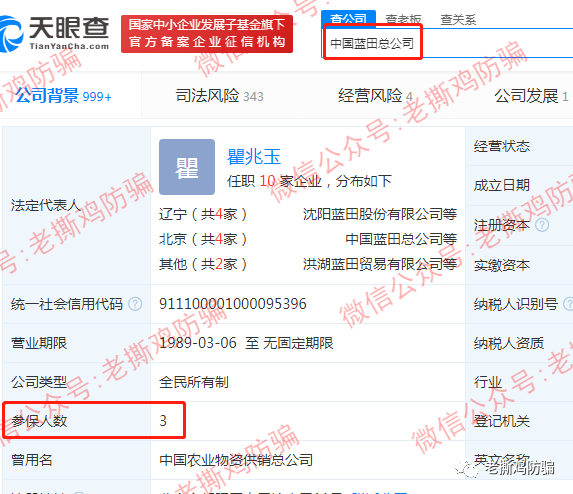Open 洪湖蓝田贸易有限公司等 link

click(x=380, y=264)
